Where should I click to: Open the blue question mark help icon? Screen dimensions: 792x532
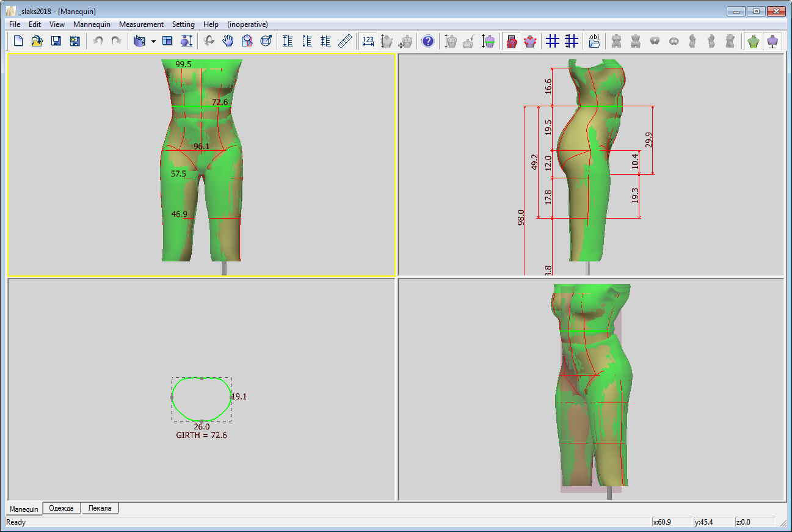click(428, 41)
